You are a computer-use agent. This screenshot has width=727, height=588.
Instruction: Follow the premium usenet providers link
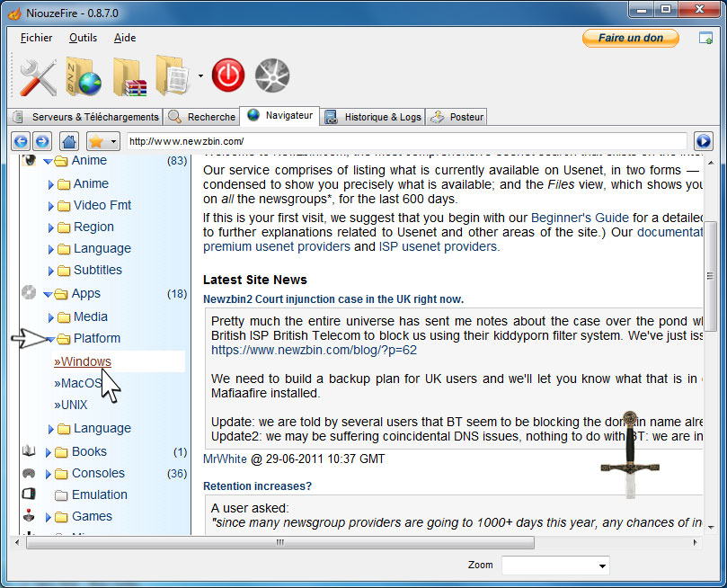tap(277, 246)
